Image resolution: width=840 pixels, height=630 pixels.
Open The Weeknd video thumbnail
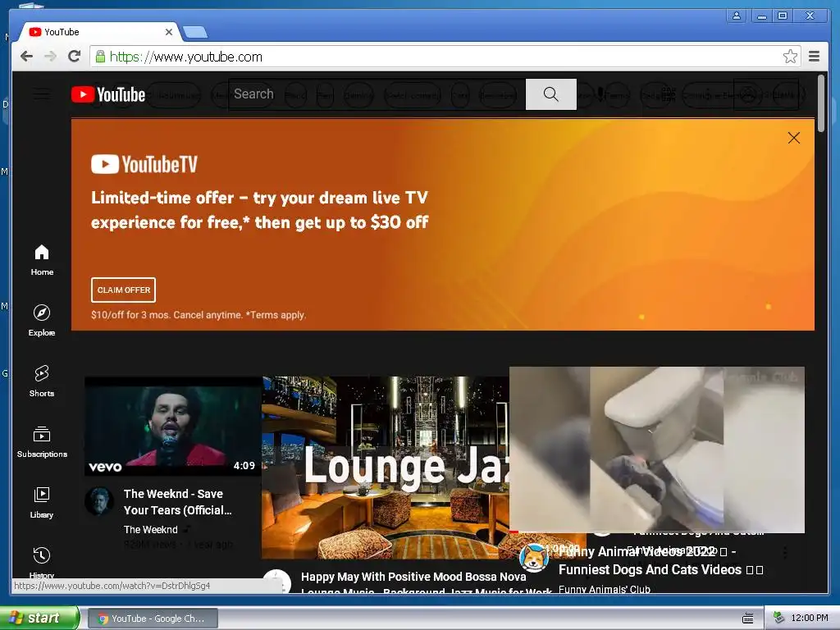click(x=173, y=427)
